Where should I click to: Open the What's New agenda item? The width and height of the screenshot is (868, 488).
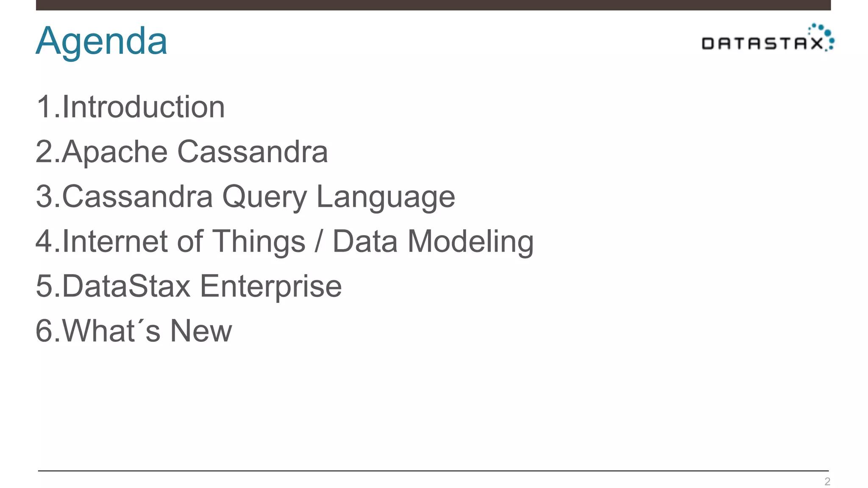coord(134,330)
